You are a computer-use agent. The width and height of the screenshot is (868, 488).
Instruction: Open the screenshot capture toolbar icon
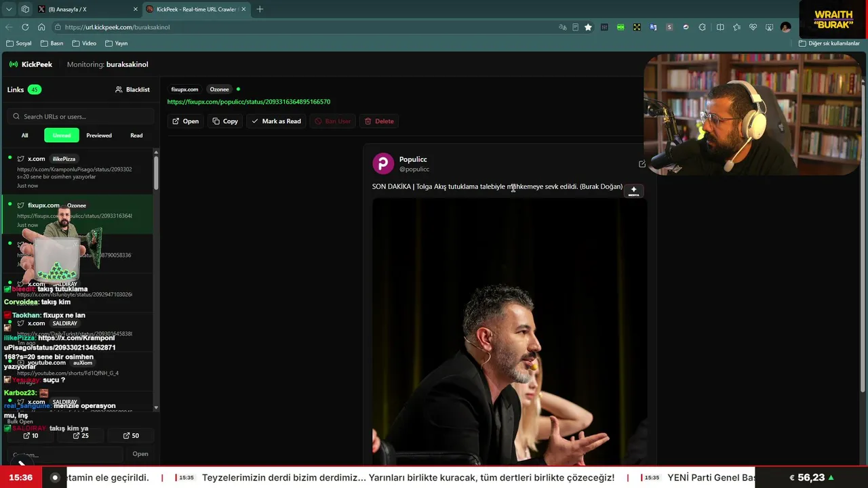769,27
